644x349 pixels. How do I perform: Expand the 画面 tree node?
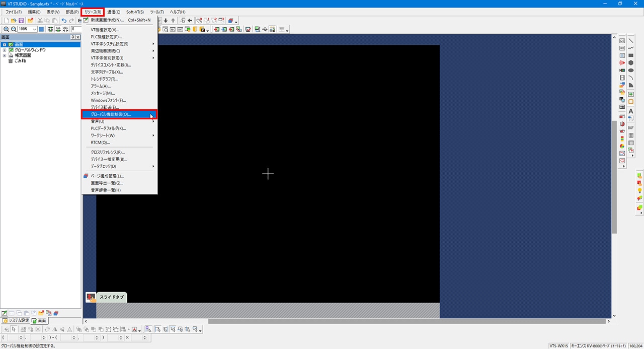pyautogui.click(x=5, y=45)
